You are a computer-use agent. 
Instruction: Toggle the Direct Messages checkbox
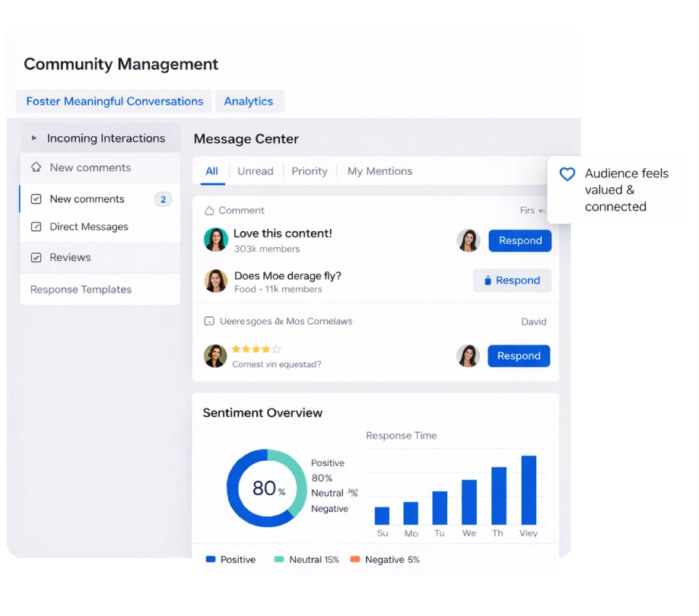click(x=36, y=227)
